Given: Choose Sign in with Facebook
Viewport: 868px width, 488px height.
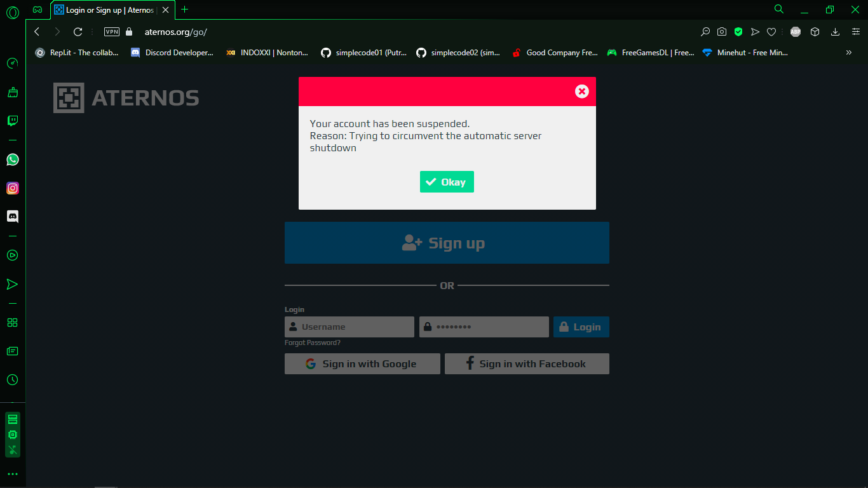Looking at the screenshot, I should 527,363.
